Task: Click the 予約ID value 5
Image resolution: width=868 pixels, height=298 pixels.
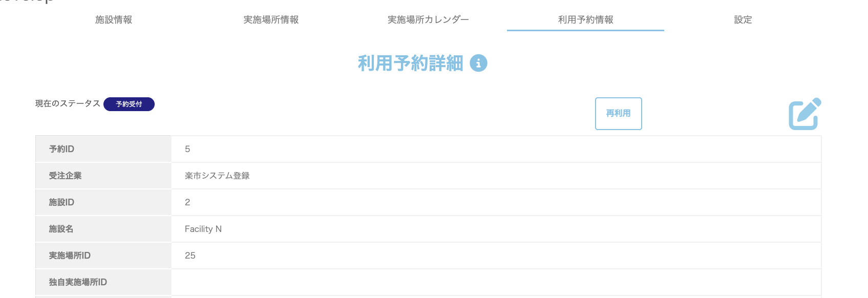Action: (x=187, y=149)
